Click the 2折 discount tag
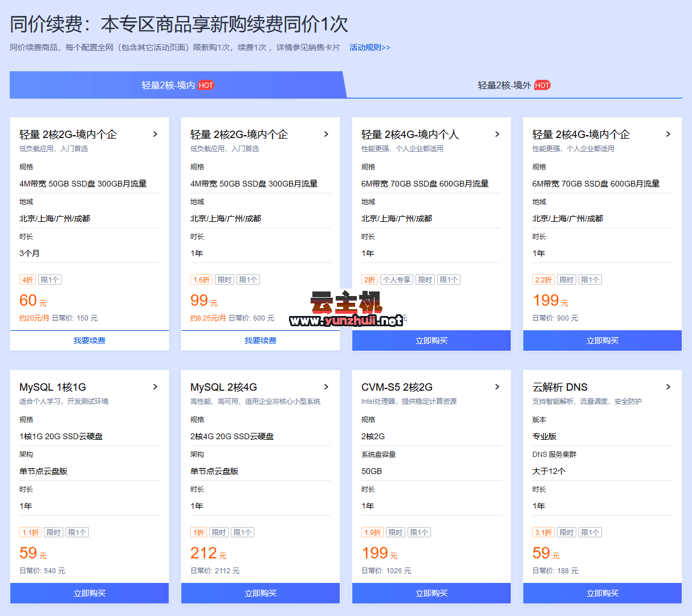The image size is (692, 616). click(x=369, y=279)
